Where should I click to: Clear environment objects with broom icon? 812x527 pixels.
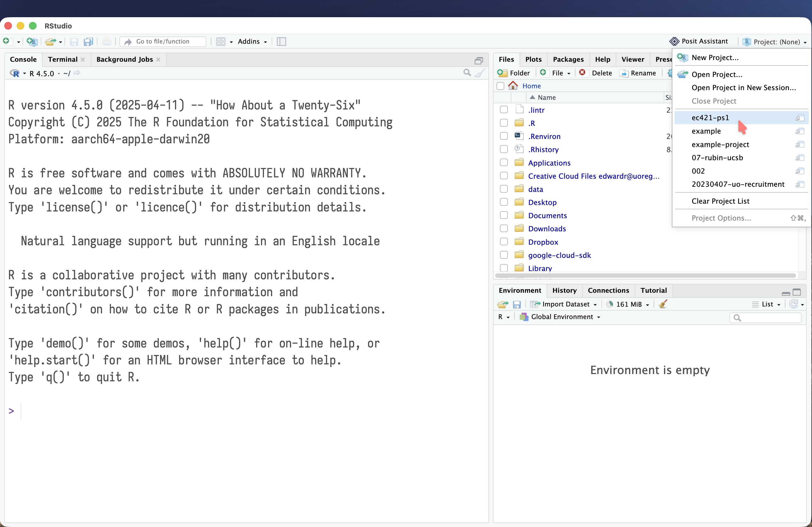coord(663,304)
